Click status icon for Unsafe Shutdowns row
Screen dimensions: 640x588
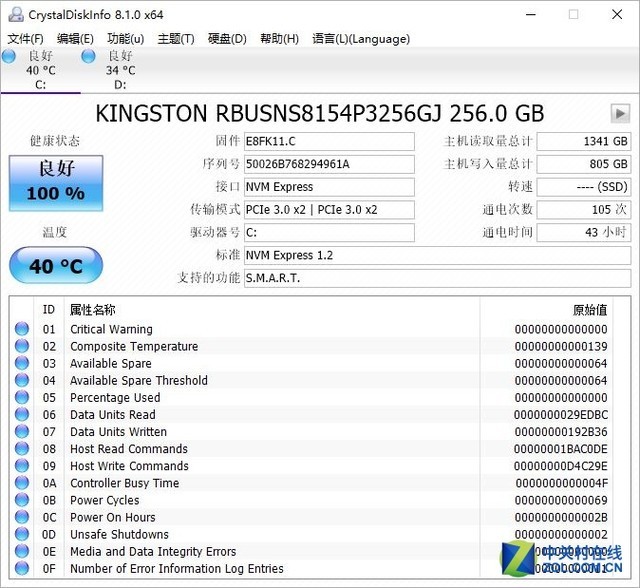coord(22,534)
